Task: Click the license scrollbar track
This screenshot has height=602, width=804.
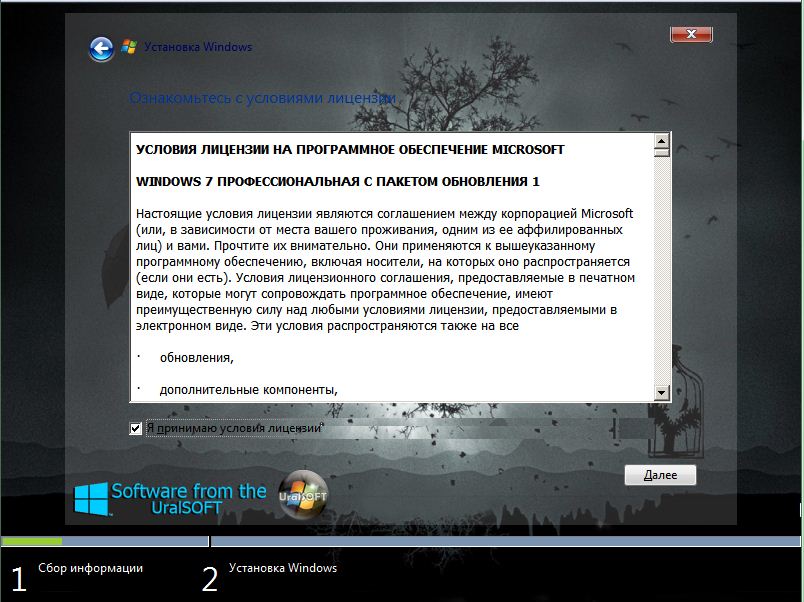Action: [x=661, y=271]
